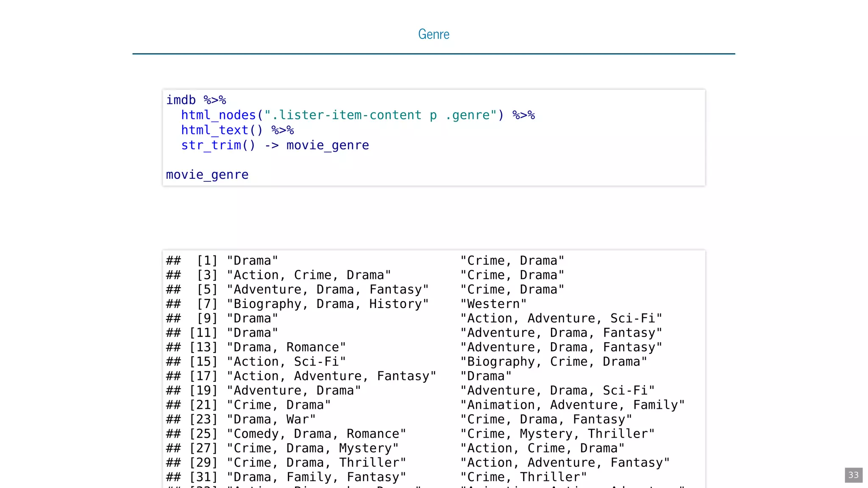
Task: Click "Adventure, Drama, Fantasy" in row [5]
Action: click(x=328, y=289)
